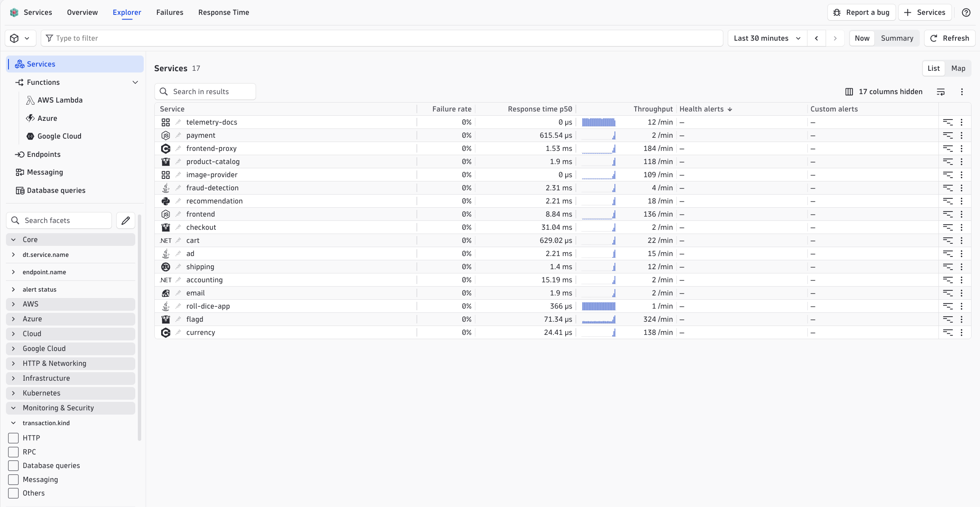This screenshot has height=507, width=980.
Task: Open the currency row three-dot menu
Action: 961,332
